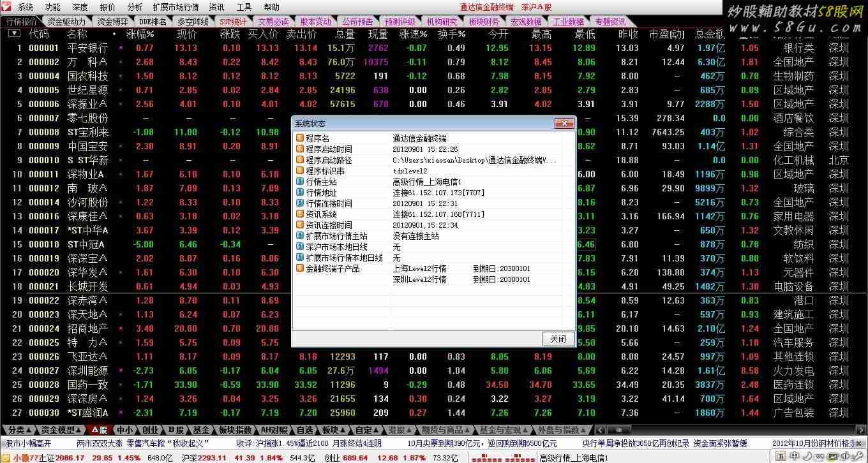This screenshot has width=868, height=463.
Task: Select stock row 000027 深圳能源
Action: tap(434, 371)
